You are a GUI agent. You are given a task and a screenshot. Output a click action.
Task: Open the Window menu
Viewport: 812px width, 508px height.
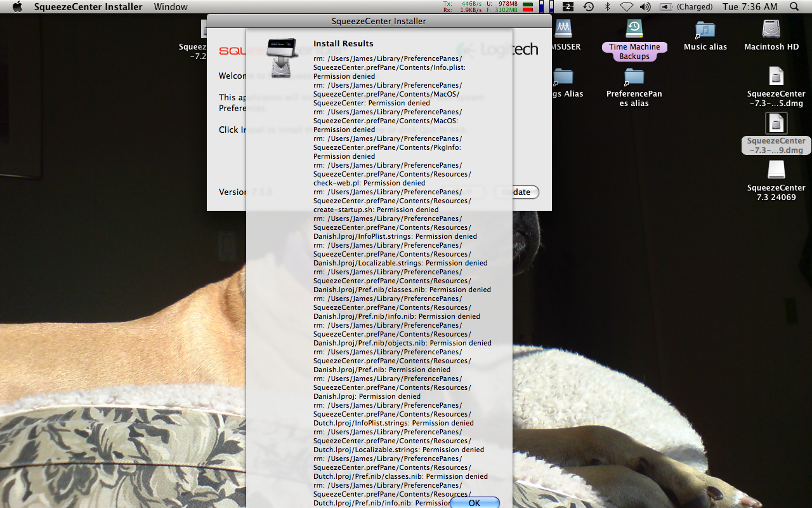pos(171,7)
